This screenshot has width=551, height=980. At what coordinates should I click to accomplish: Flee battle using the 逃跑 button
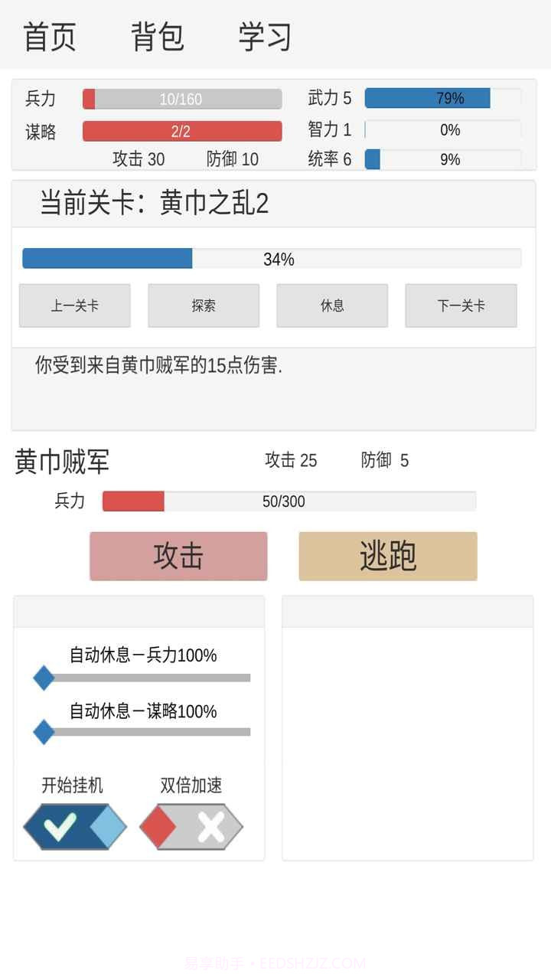click(386, 557)
